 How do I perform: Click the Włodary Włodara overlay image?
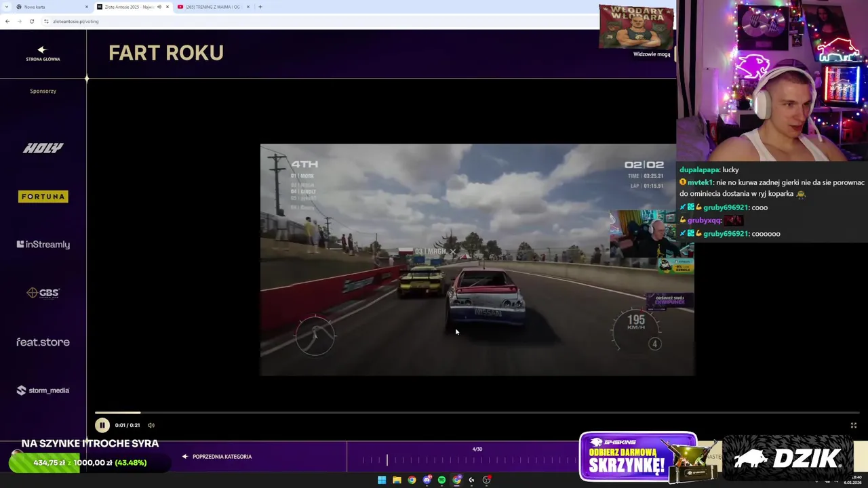tap(636, 27)
